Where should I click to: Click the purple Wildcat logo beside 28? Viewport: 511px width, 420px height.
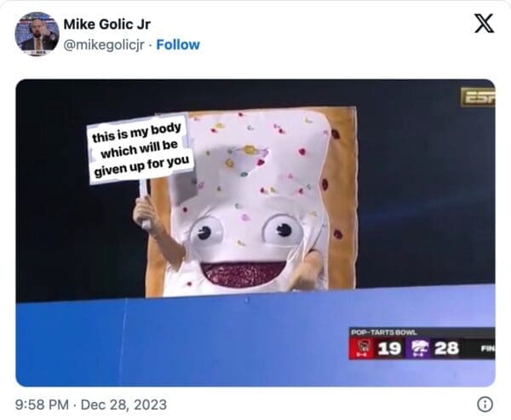pyautogui.click(x=418, y=348)
